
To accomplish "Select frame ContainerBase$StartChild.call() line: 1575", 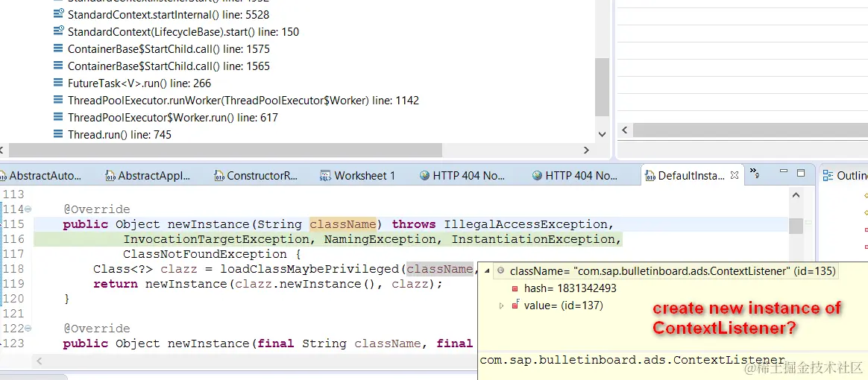I will click(161, 49).
